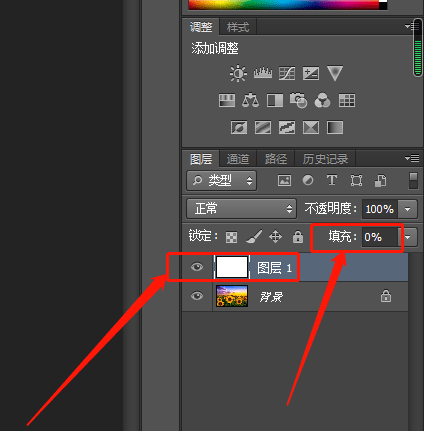
Task: Open the 不透明度 slider dropdown arrow
Action: tap(408, 209)
